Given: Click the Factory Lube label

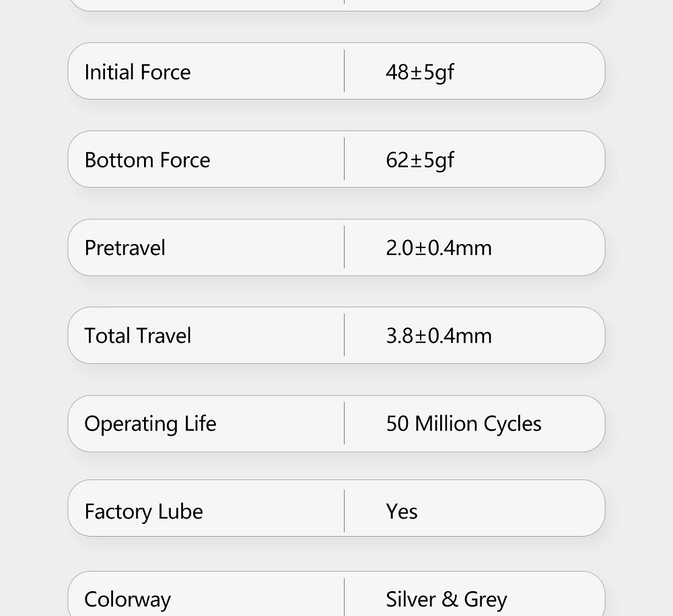Looking at the screenshot, I should coord(143,512).
